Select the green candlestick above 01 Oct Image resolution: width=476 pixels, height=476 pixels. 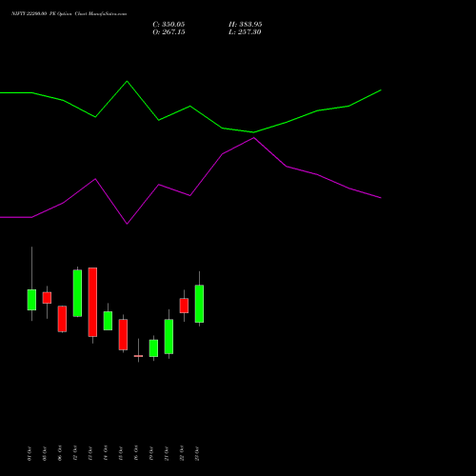tap(31, 300)
